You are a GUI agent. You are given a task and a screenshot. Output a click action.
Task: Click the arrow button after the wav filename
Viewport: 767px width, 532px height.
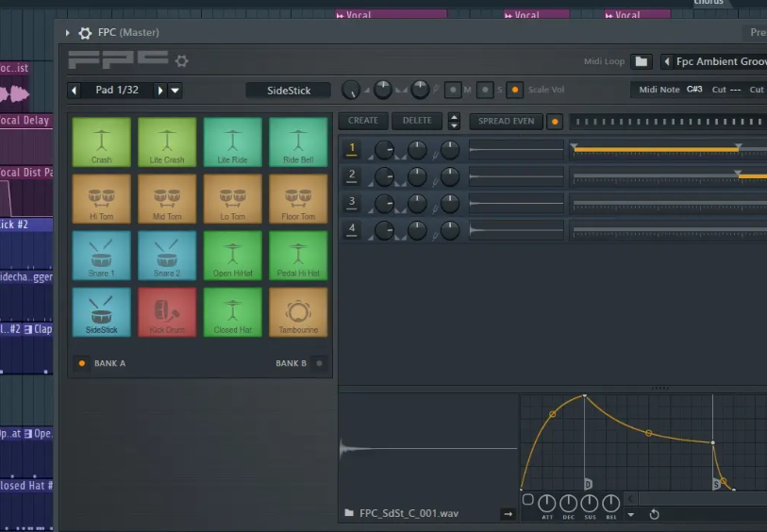pos(508,514)
